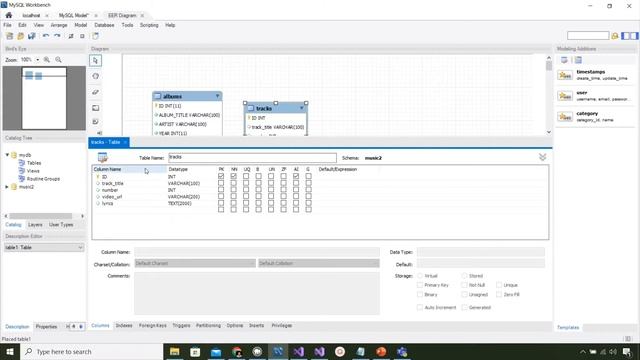The width and height of the screenshot is (640, 360).
Task: Click the open model folder icon
Action: pyautogui.click(x=20, y=36)
